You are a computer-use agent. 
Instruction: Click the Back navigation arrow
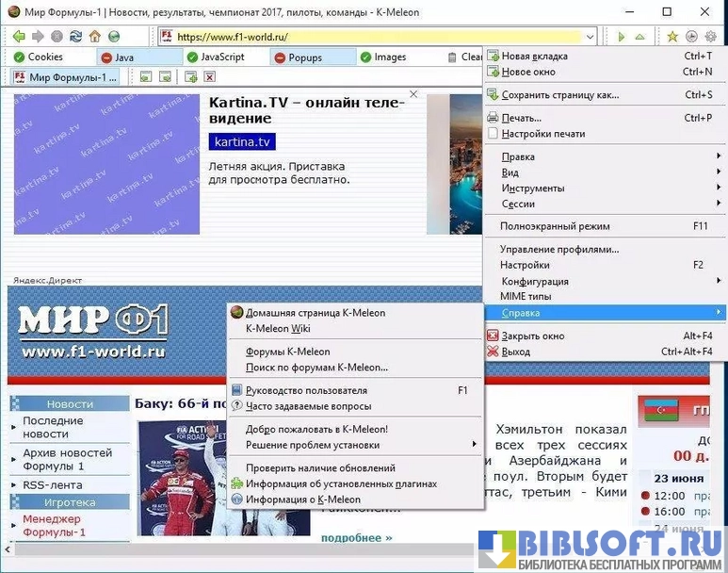(18, 37)
